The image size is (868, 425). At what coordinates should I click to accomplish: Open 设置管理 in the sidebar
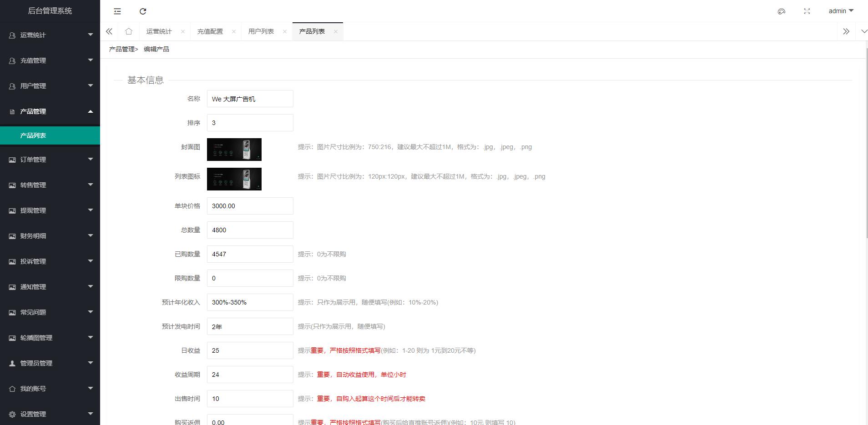[x=50, y=414]
